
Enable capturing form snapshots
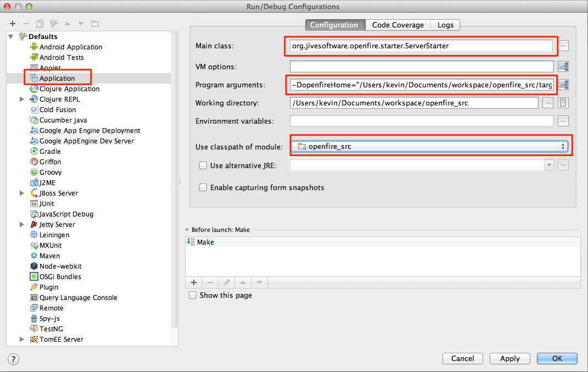click(203, 187)
